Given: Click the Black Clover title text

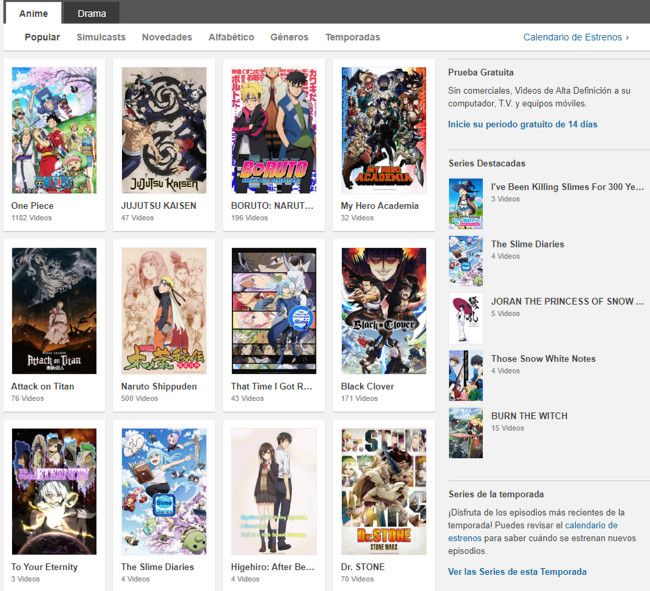Looking at the screenshot, I should click(367, 387).
